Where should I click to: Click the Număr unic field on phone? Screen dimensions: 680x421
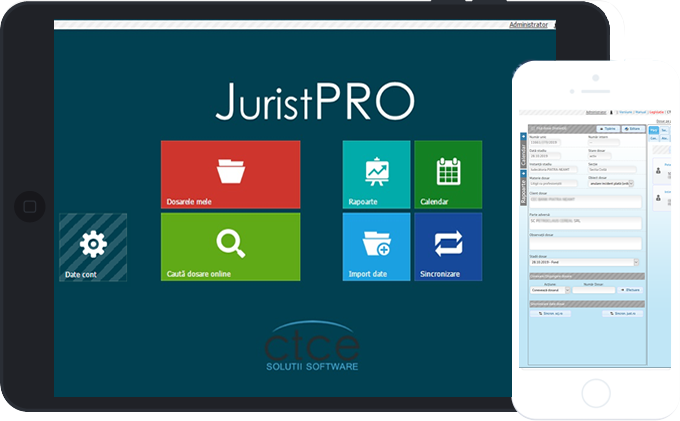[545, 142]
